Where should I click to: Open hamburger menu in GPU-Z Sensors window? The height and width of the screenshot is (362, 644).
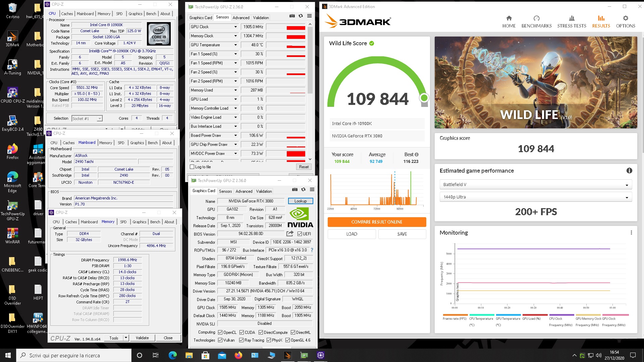coord(309,16)
